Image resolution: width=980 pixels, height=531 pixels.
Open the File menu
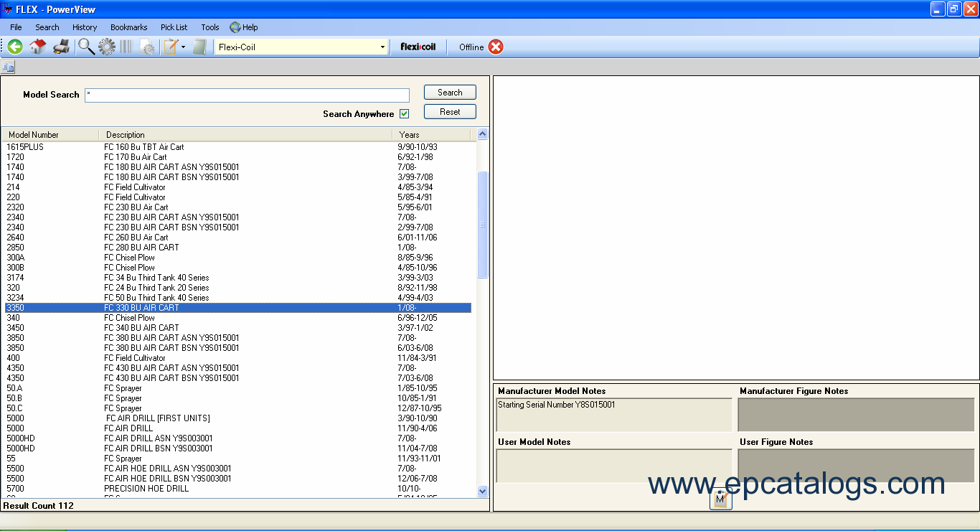coord(16,27)
